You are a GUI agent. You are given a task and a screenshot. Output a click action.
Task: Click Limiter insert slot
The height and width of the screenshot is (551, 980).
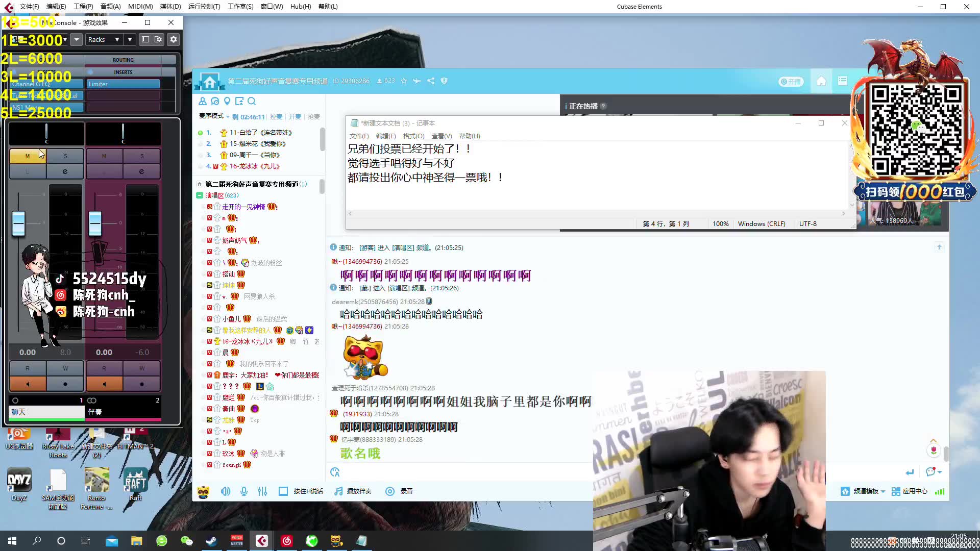tap(123, 84)
